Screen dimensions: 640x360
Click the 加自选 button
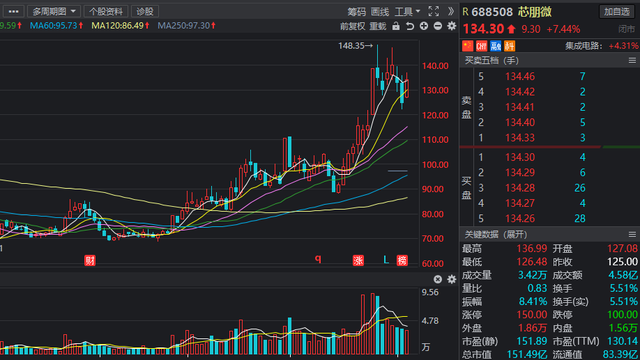pos(617,11)
